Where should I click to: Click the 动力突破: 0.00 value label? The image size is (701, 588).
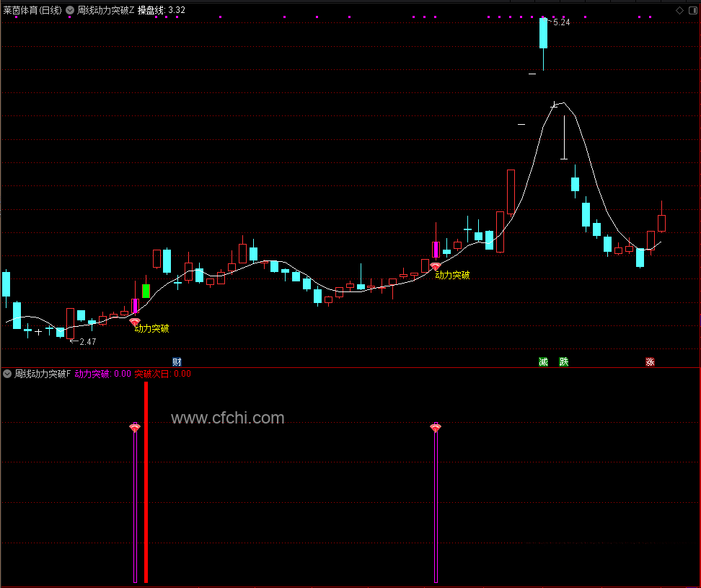point(103,374)
